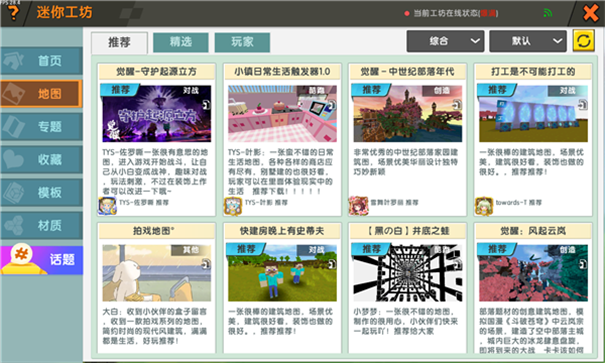Click download icon on 觉醒：风起云岚 card
The width and height of the screenshot is (605, 363).
point(583,264)
